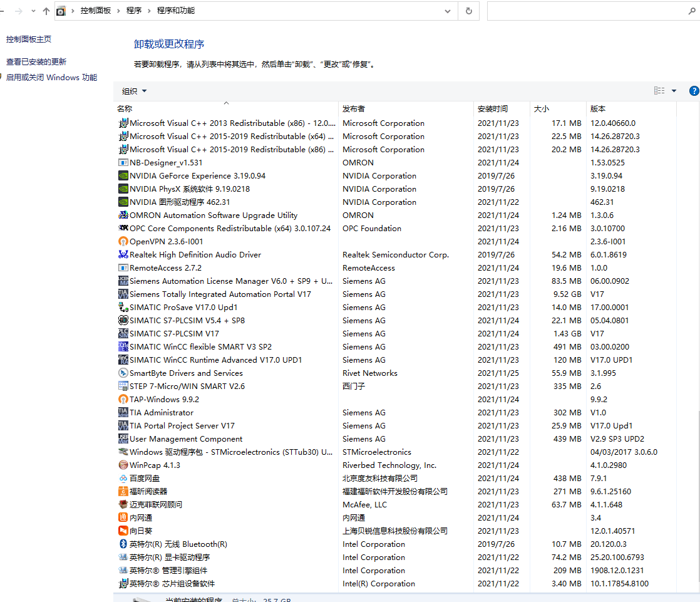Open recent locations dropdown arrow
700x602 pixels.
coord(33,11)
